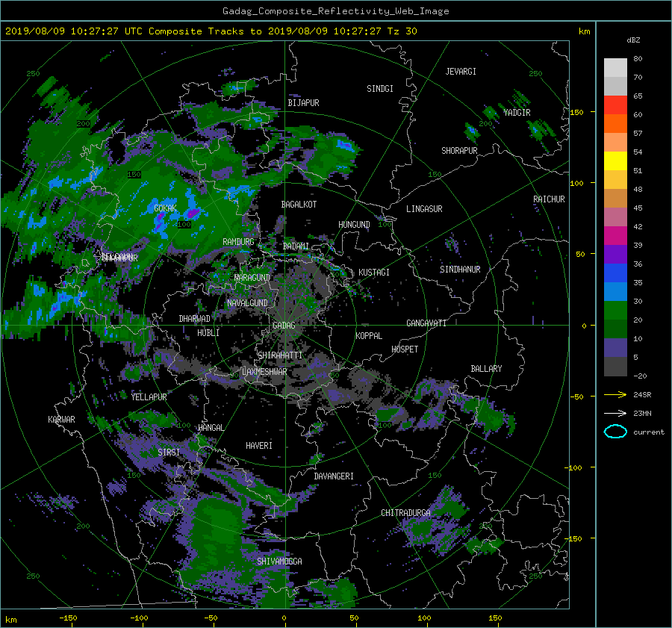
Task: Select the red 60 dBZ color swatch
Action: 615,105
